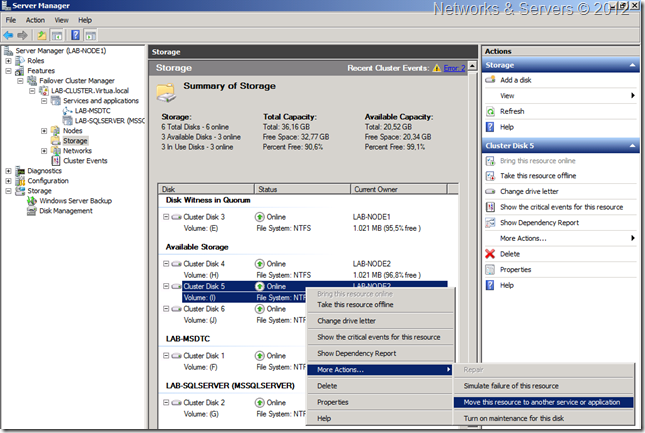645x433 pixels.
Task: Click the red Delete X icon
Action: click(490, 254)
